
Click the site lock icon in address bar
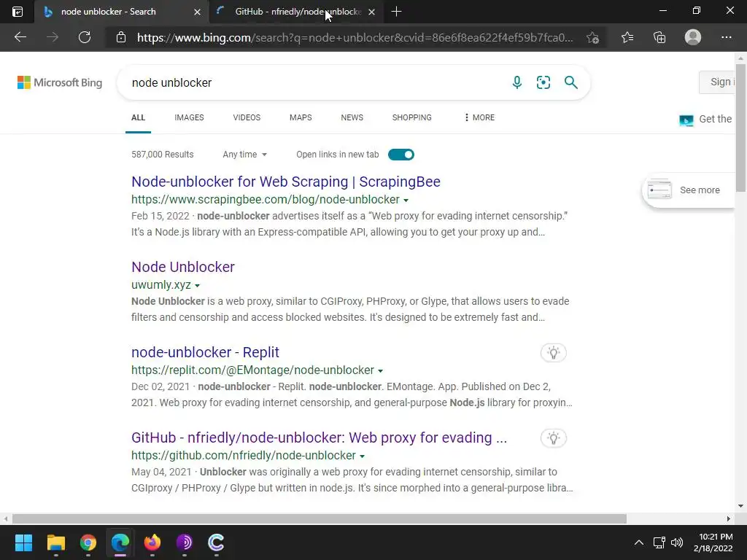tap(121, 37)
